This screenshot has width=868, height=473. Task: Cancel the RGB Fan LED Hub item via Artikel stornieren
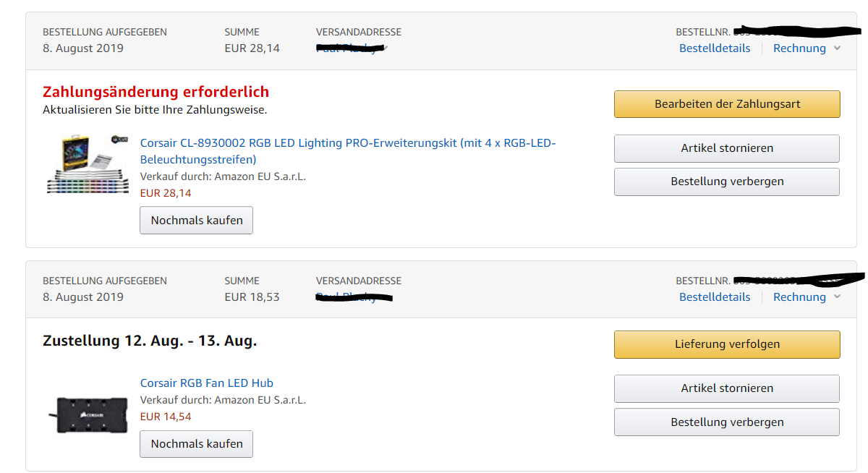click(x=727, y=388)
